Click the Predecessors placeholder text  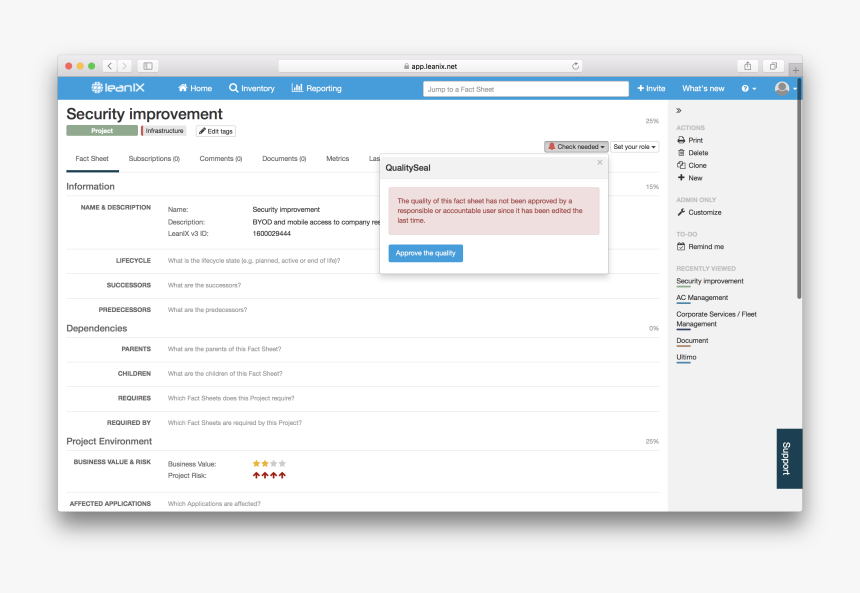207,310
